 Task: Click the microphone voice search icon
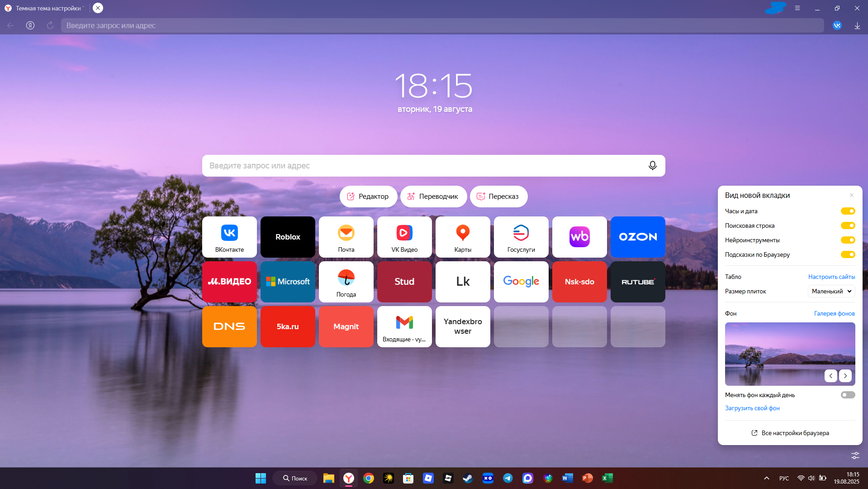652,166
